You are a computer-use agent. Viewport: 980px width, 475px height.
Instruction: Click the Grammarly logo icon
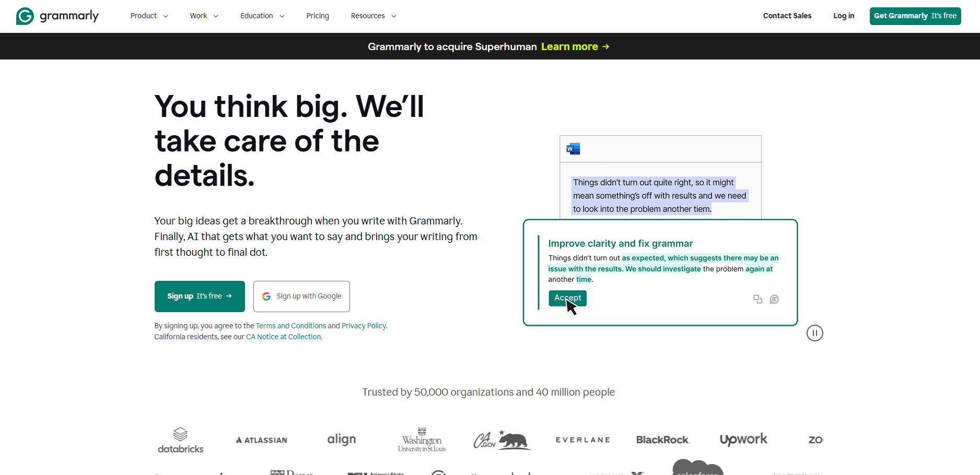click(x=25, y=16)
